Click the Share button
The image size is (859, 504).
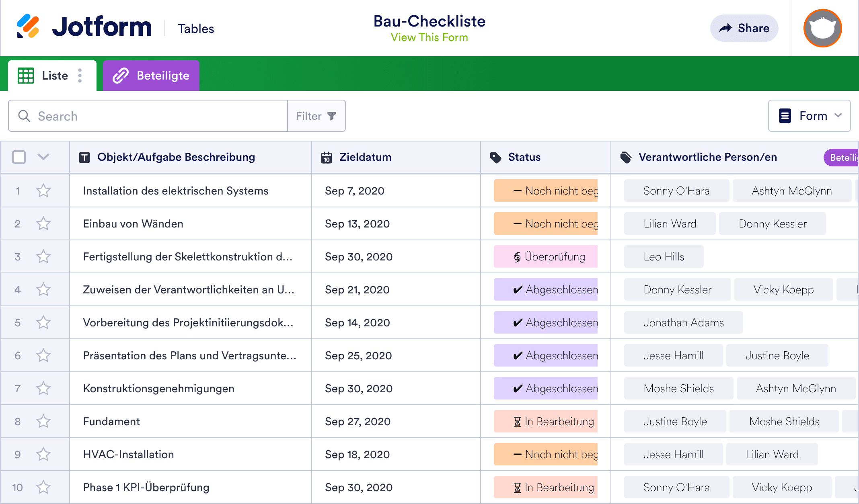[x=744, y=28]
